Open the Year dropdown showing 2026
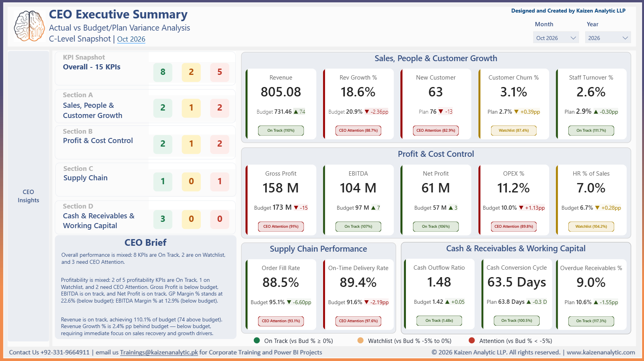The image size is (644, 361). 608,38
